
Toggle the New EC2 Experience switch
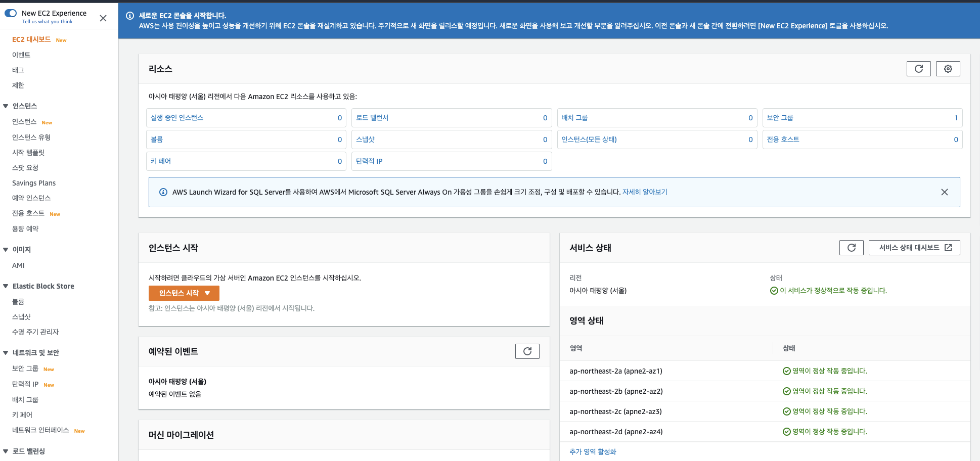(11, 13)
